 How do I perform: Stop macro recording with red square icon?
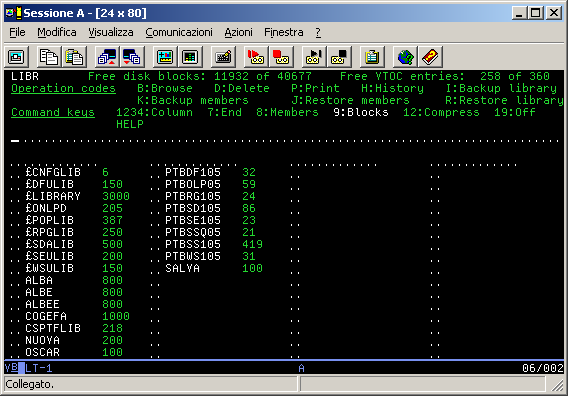click(281, 57)
